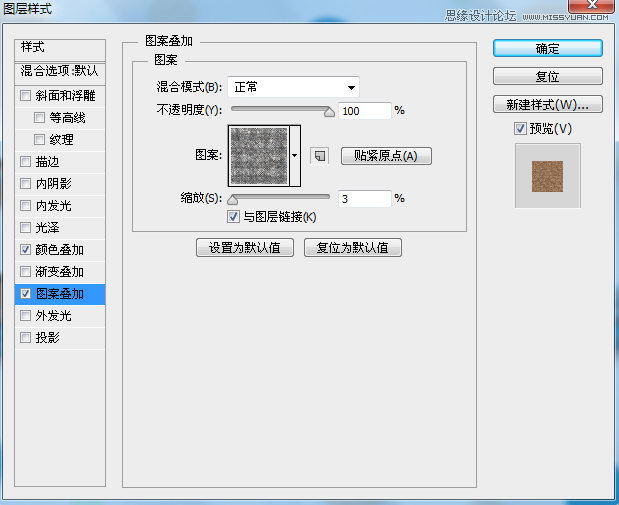The image size is (619, 505).
Task: Toggle the 斜面和浮雕 checkbox
Action: pos(26,96)
